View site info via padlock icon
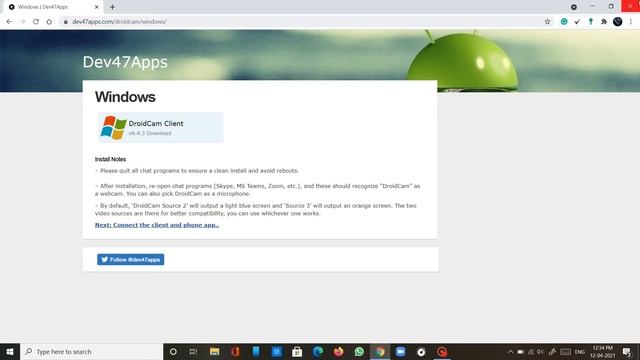 [65, 22]
